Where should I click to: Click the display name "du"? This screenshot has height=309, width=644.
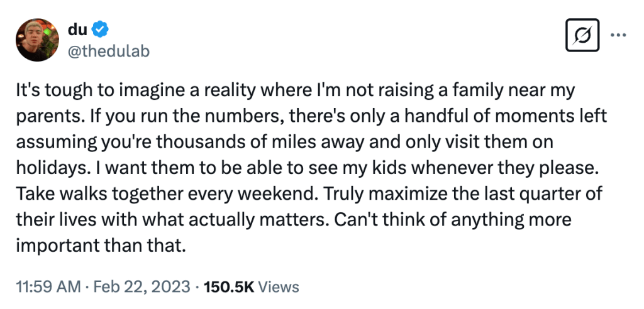tap(77, 28)
